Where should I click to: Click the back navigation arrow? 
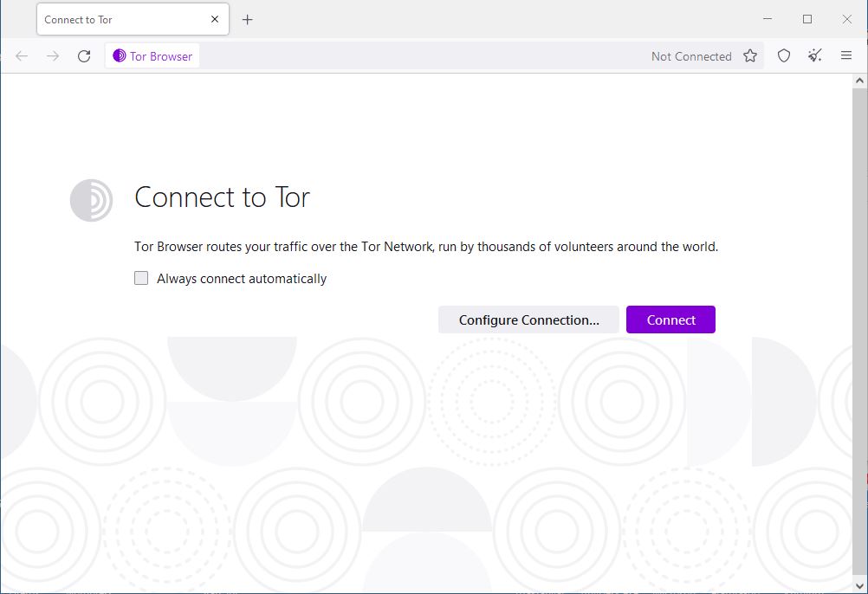pyautogui.click(x=22, y=56)
